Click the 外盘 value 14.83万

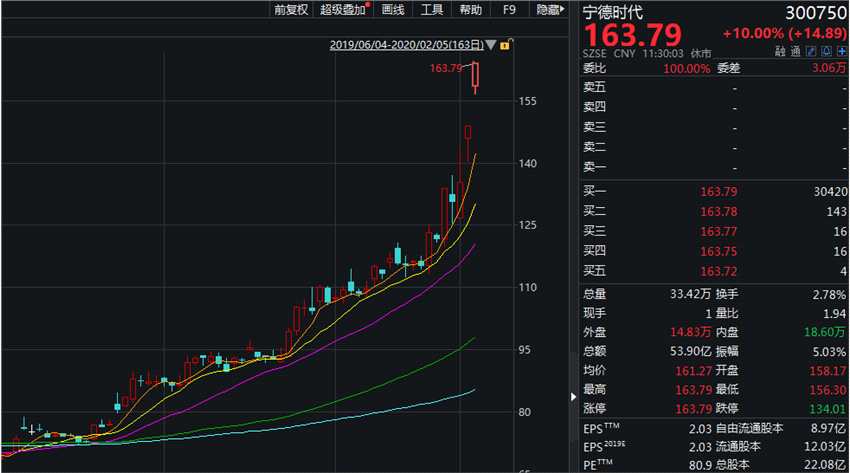pyautogui.click(x=690, y=332)
